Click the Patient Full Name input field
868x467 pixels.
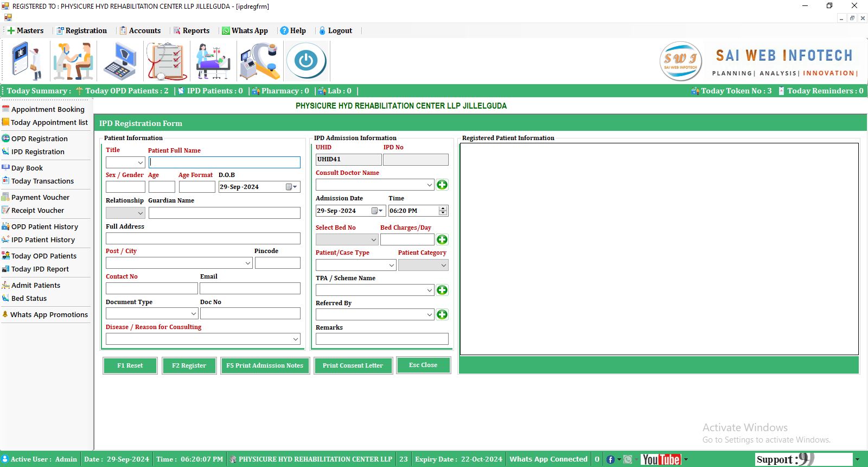tap(225, 162)
